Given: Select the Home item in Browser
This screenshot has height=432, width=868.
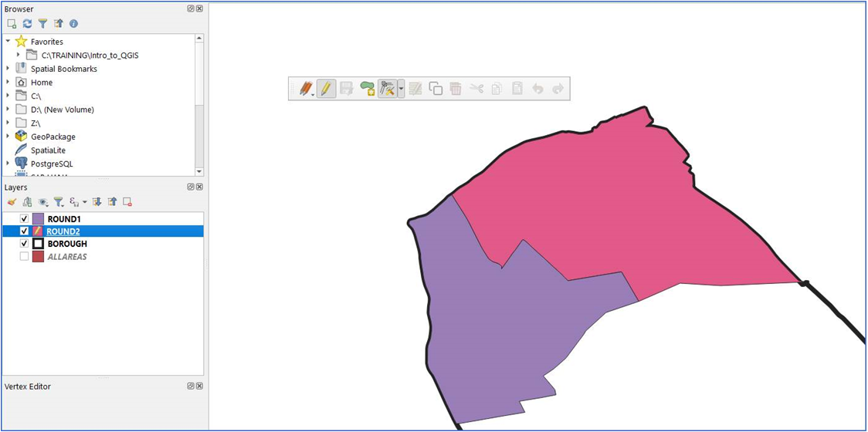Looking at the screenshot, I should (42, 83).
